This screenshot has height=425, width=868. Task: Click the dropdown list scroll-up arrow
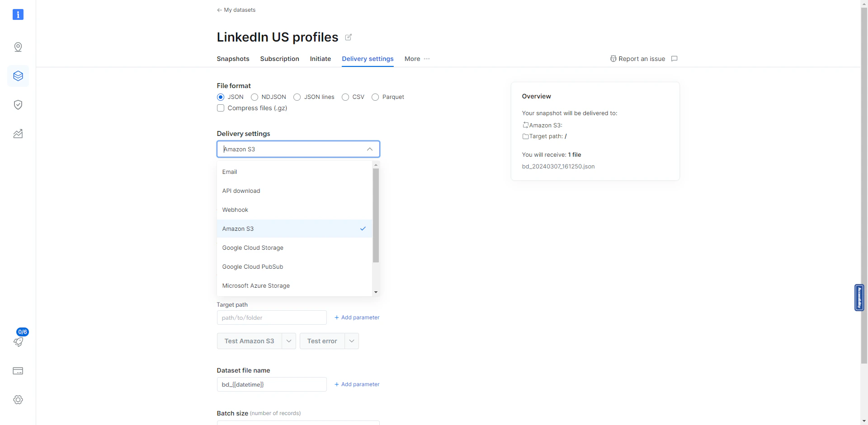376,165
